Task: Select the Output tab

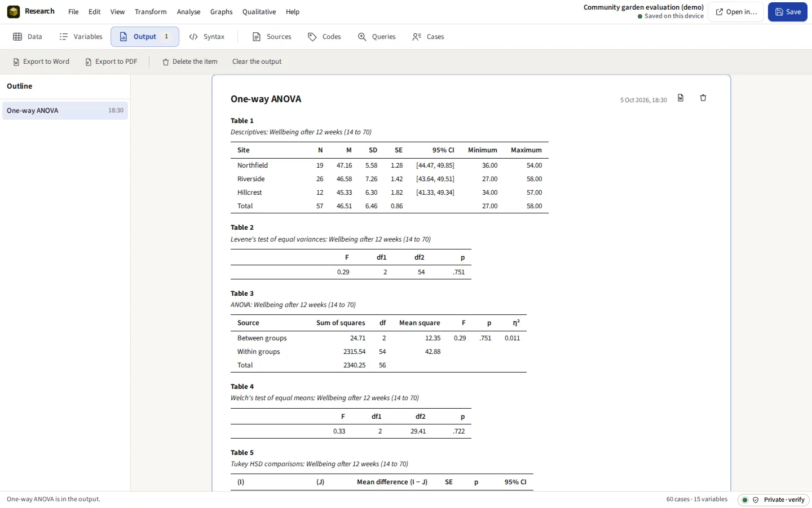Action: 145,37
